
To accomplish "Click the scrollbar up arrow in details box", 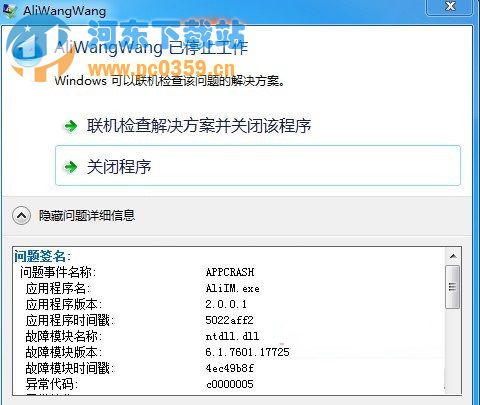I will (x=453, y=256).
